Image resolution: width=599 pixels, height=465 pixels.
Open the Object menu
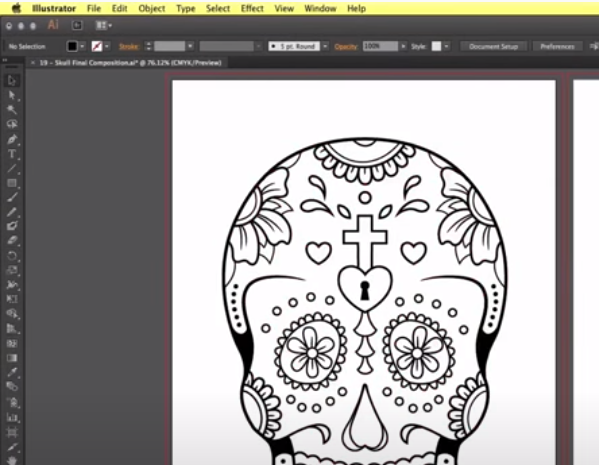[152, 8]
